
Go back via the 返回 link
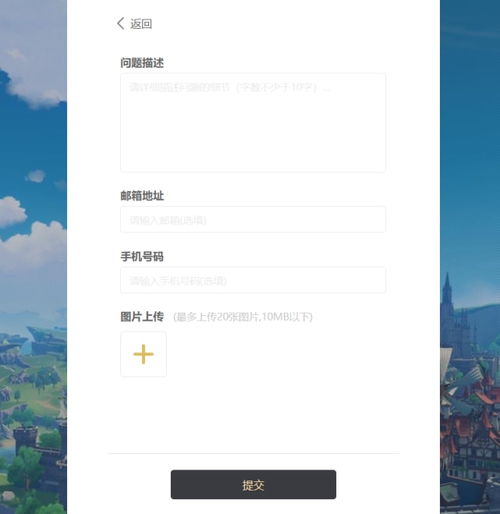click(x=141, y=24)
